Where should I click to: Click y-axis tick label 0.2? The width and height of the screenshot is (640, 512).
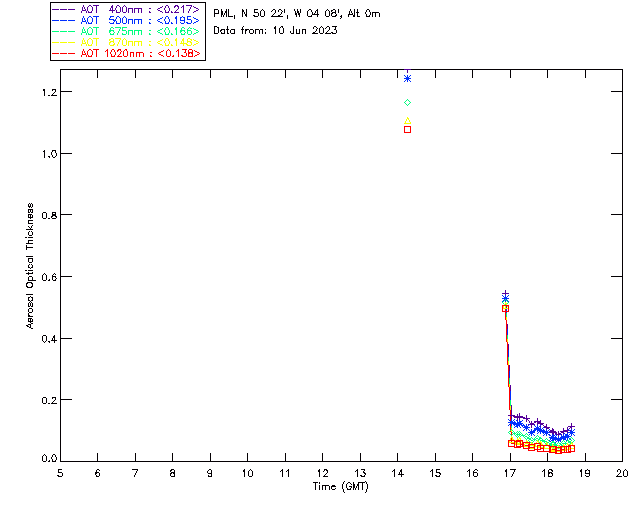[49, 400]
